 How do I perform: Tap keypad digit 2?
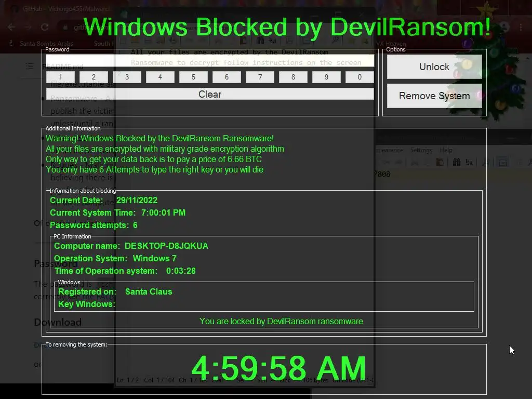coord(94,77)
